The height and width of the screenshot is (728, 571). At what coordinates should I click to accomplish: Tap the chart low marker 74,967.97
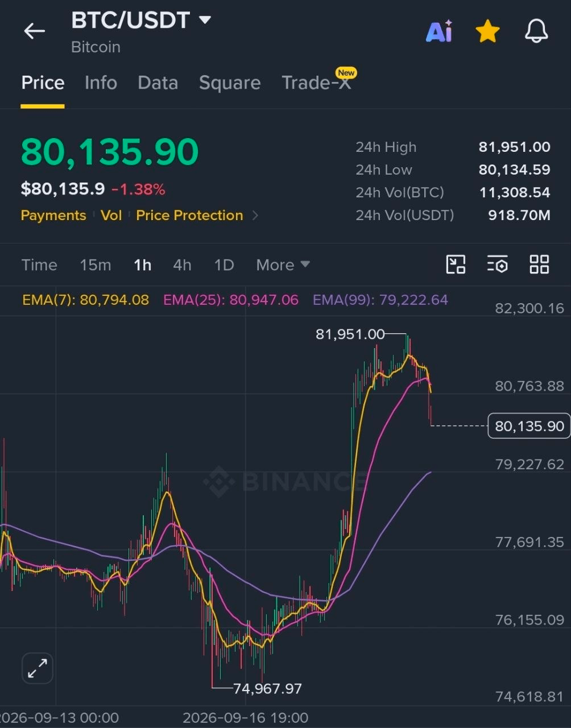pyautogui.click(x=267, y=689)
